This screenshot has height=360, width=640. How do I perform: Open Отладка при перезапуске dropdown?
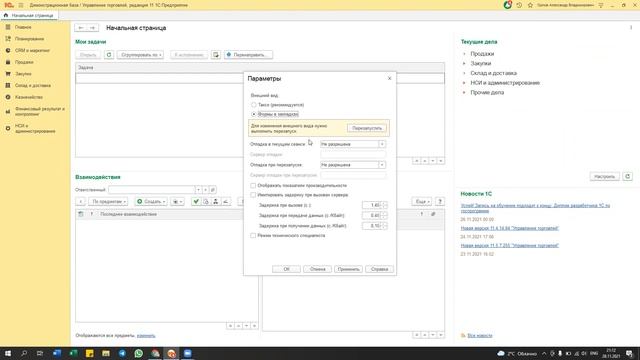coord(382,165)
